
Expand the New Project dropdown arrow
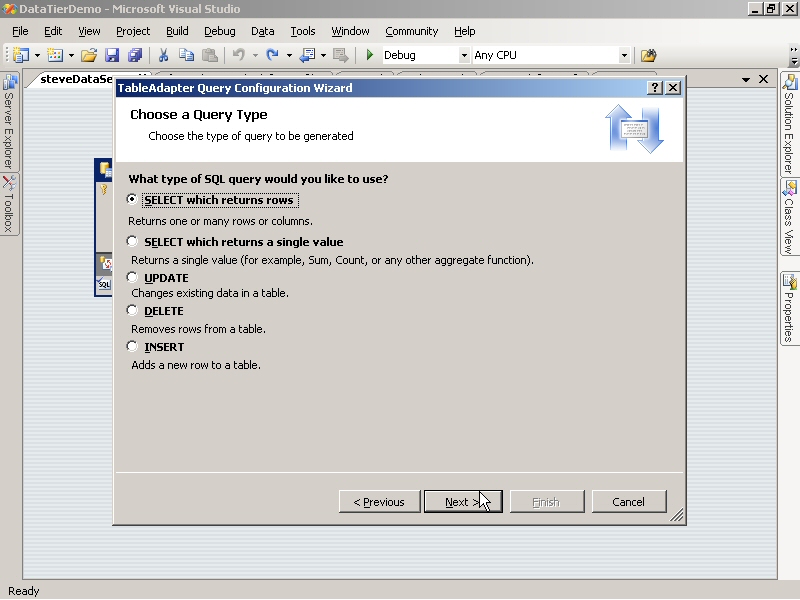point(37,55)
